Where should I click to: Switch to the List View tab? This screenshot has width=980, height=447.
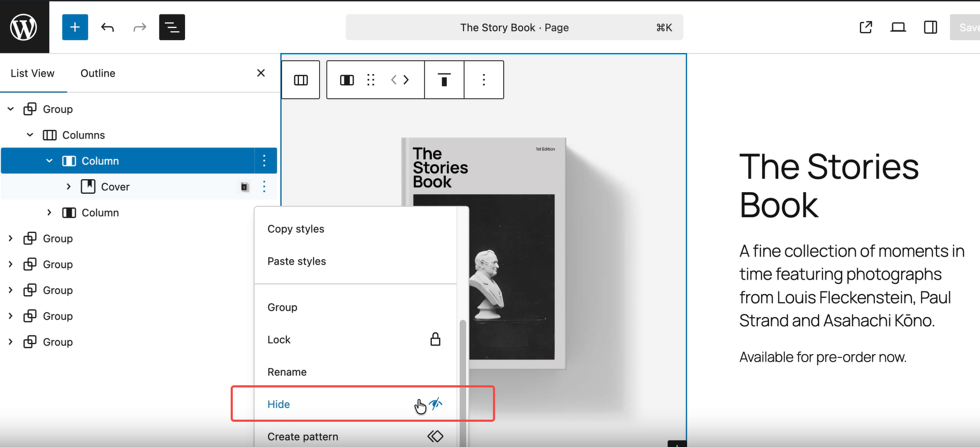point(33,73)
